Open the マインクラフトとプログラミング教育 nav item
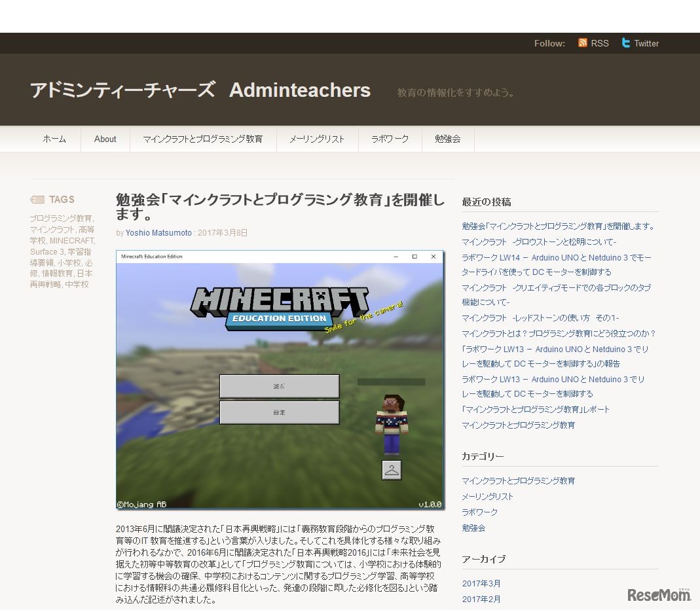The height and width of the screenshot is (610, 700). pos(204,139)
